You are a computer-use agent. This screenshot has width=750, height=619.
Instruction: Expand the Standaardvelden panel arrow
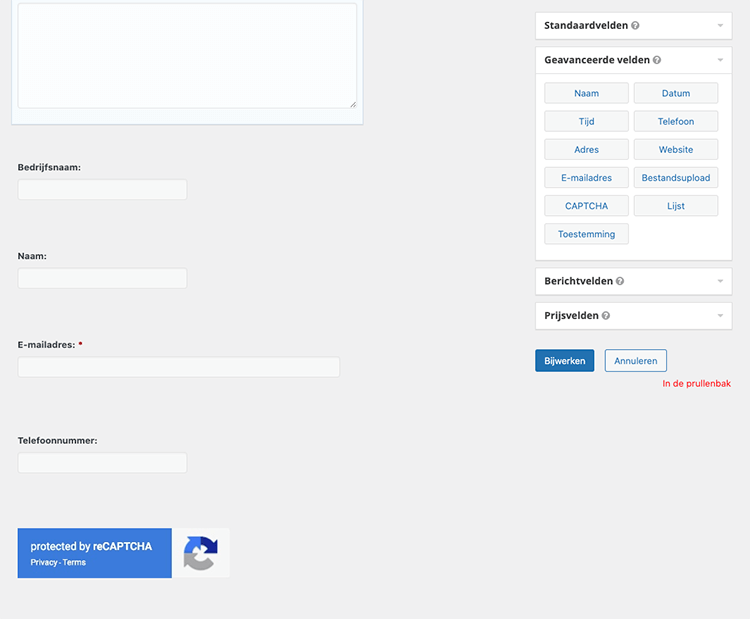(720, 26)
